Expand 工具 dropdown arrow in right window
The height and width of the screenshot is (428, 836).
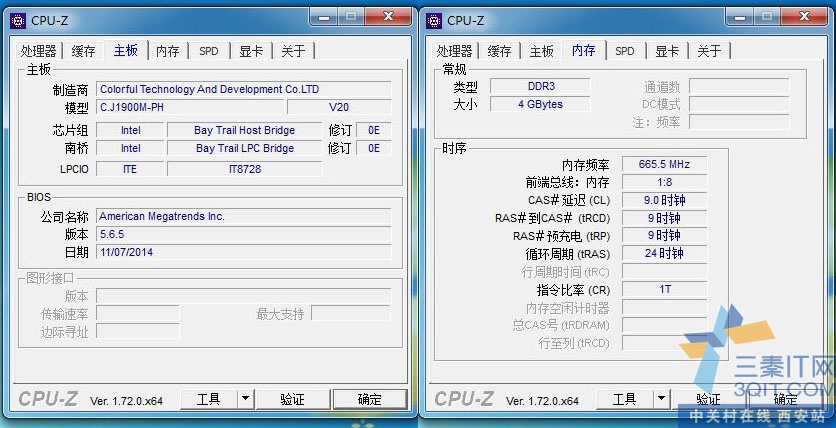point(661,399)
